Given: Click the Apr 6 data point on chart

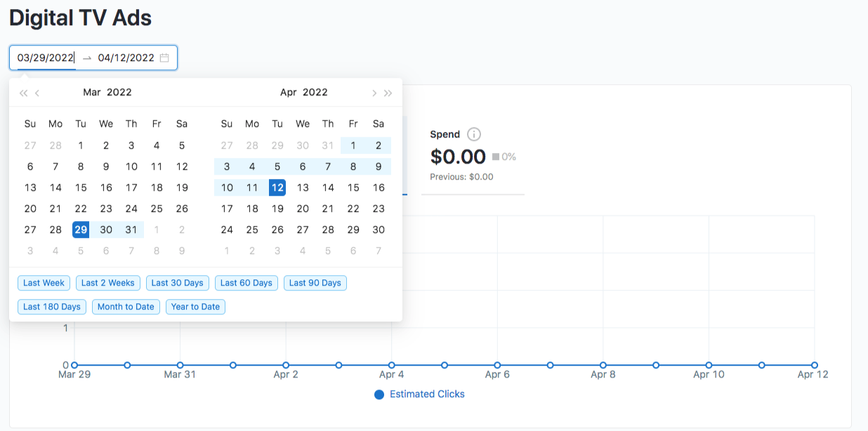Looking at the screenshot, I should pyautogui.click(x=497, y=365).
